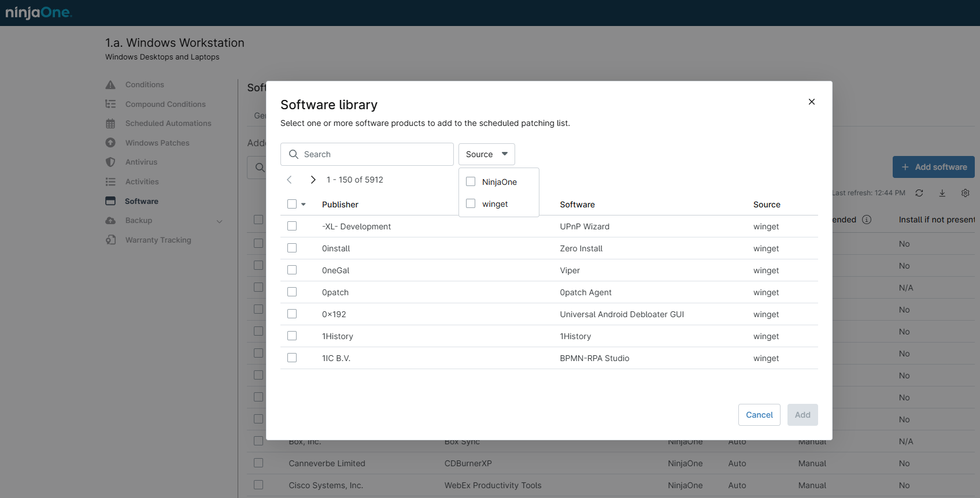Select the Zero Install row checkbox
The image size is (980, 498).
pyautogui.click(x=292, y=248)
